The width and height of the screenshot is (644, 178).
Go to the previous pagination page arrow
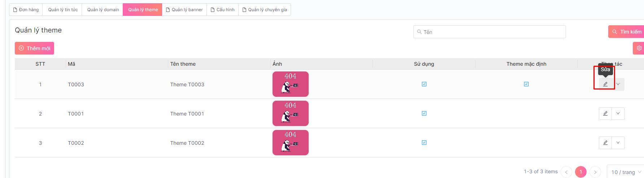coord(566,172)
